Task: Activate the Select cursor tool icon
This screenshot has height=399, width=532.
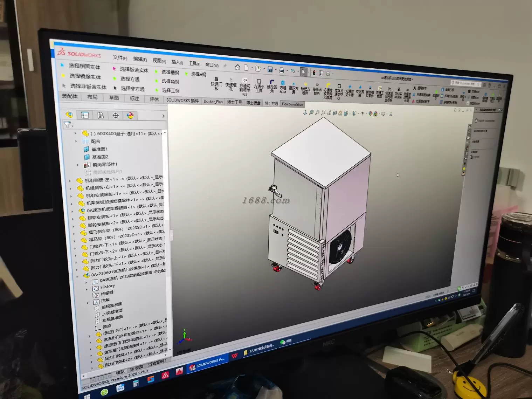Action: click(x=303, y=72)
